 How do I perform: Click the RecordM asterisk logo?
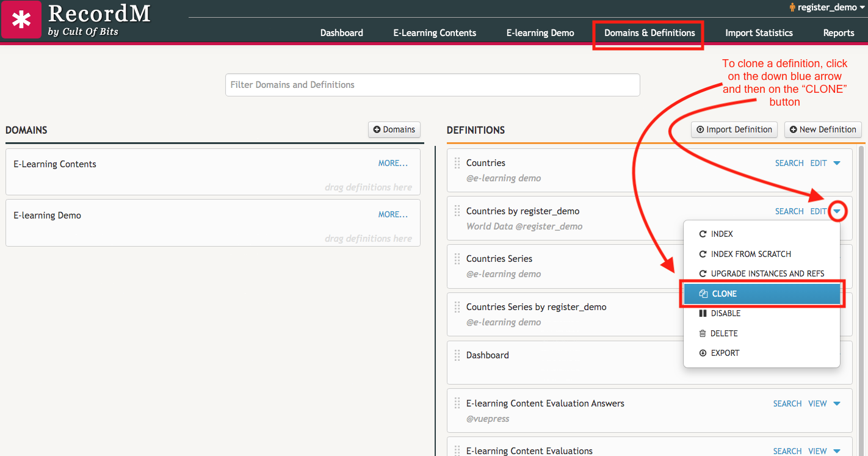pos(21,20)
